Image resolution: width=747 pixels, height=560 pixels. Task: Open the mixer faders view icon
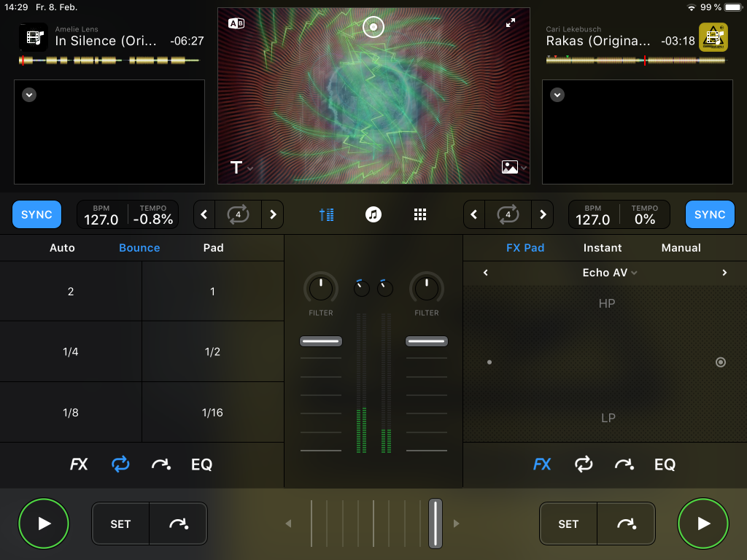pos(327,214)
